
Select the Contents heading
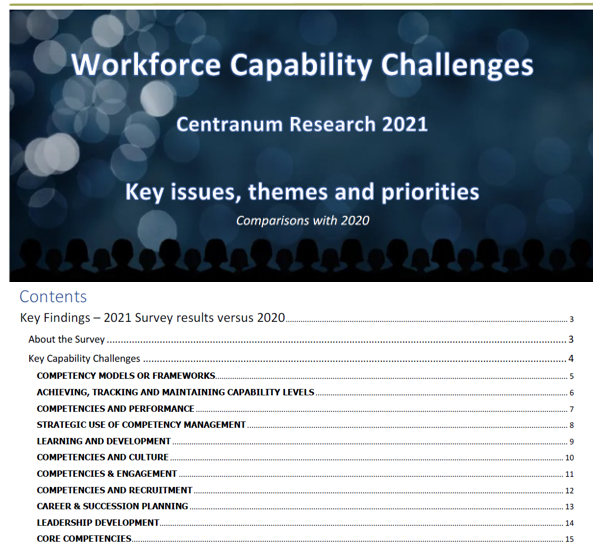coord(53,296)
